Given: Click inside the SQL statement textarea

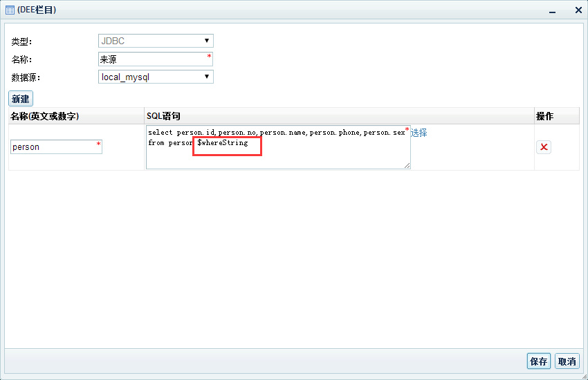Looking at the screenshot, I should coord(278,147).
